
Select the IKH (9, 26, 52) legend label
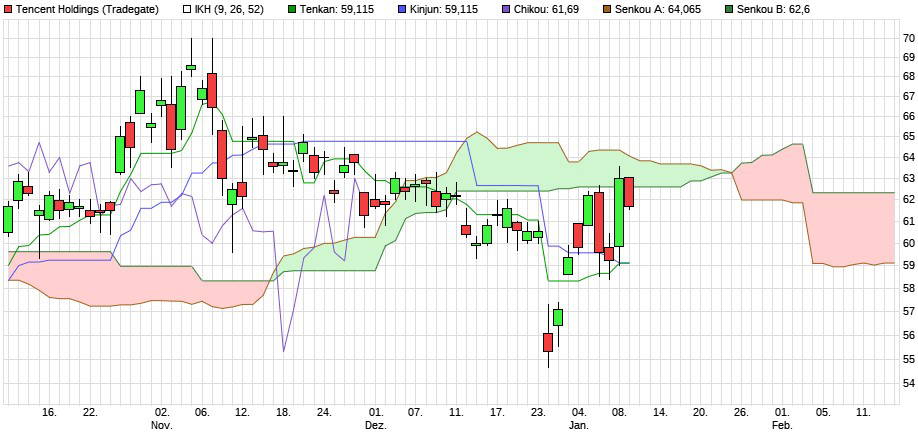tap(230, 9)
